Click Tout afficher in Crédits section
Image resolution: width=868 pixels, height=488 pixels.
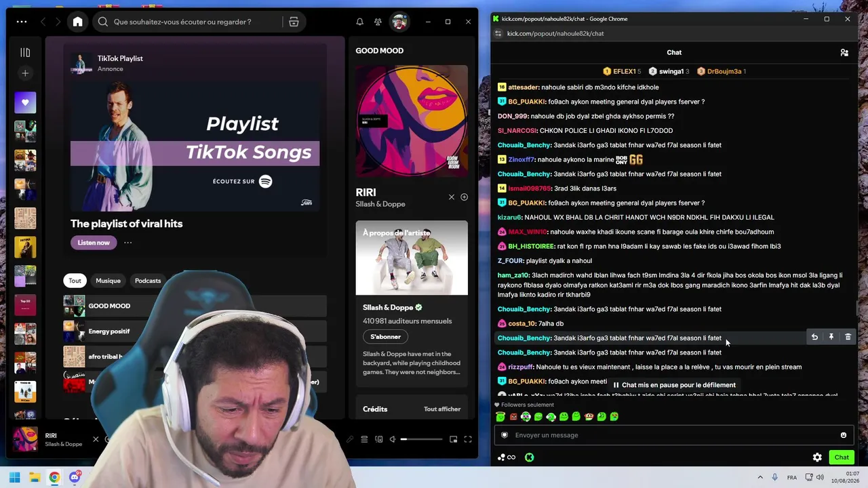[x=442, y=409]
